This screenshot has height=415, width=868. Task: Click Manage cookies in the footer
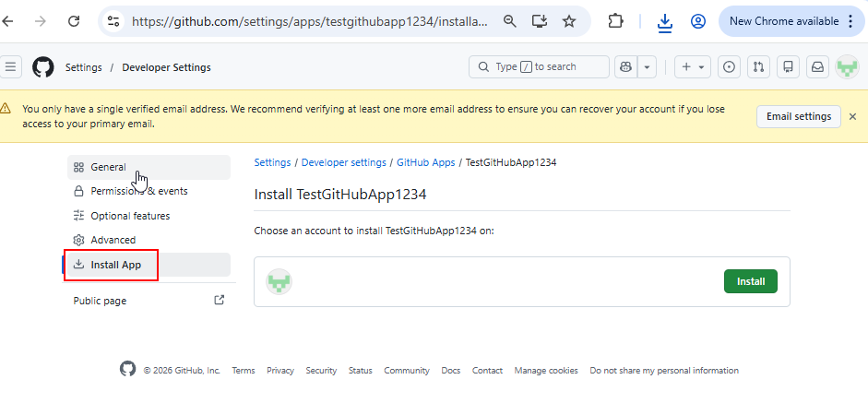546,371
